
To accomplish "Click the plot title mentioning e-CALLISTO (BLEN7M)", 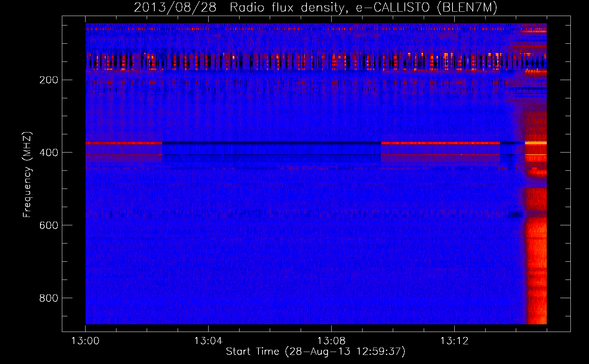I will click(316, 7).
